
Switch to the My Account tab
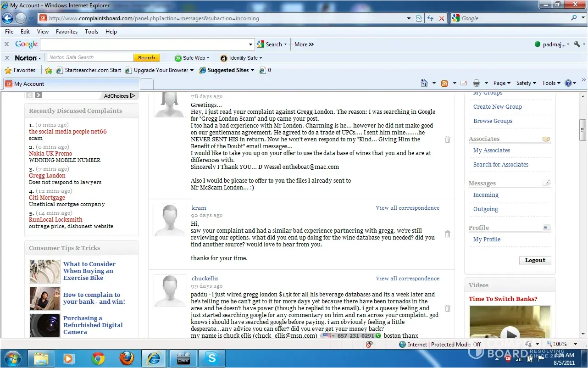click(71, 84)
